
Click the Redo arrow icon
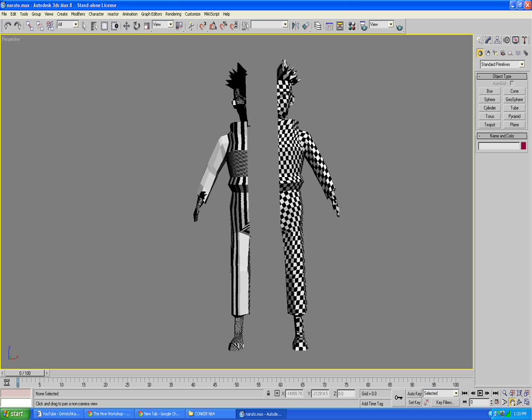[18, 26]
